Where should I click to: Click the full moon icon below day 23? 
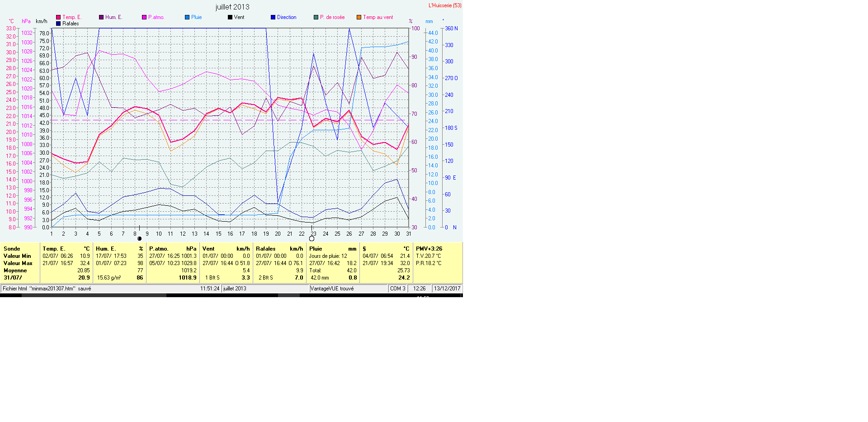[x=311, y=238]
